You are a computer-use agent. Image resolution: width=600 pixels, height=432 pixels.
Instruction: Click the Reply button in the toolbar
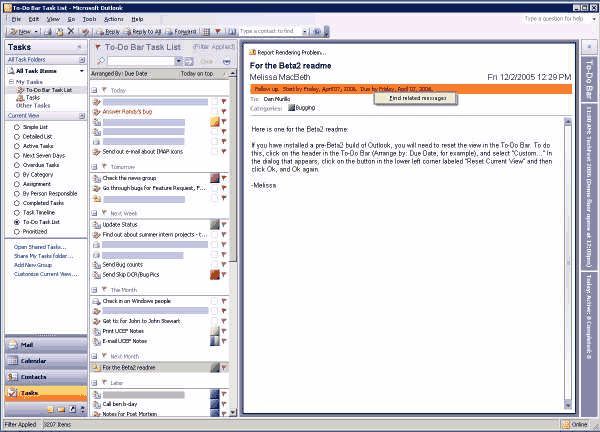pyautogui.click(x=108, y=32)
